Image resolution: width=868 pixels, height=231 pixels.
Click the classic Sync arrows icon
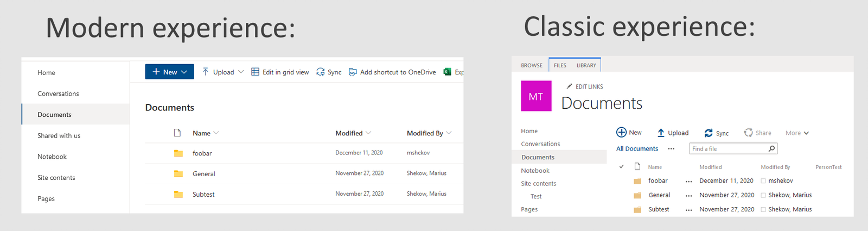(709, 133)
